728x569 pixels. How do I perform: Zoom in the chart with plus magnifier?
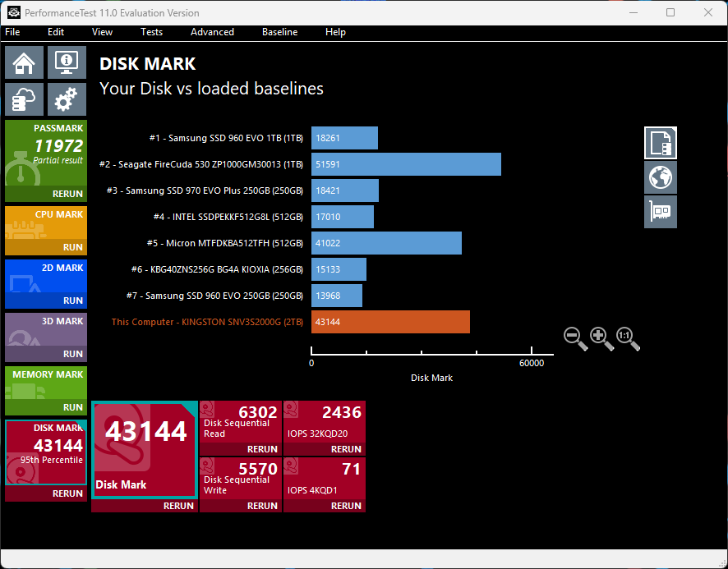[601, 339]
